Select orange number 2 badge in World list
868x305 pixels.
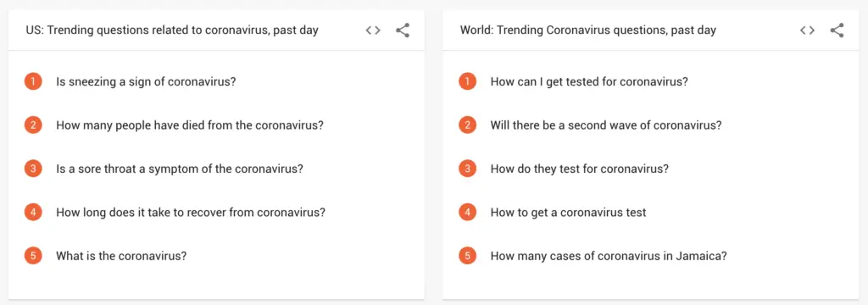[x=468, y=125]
